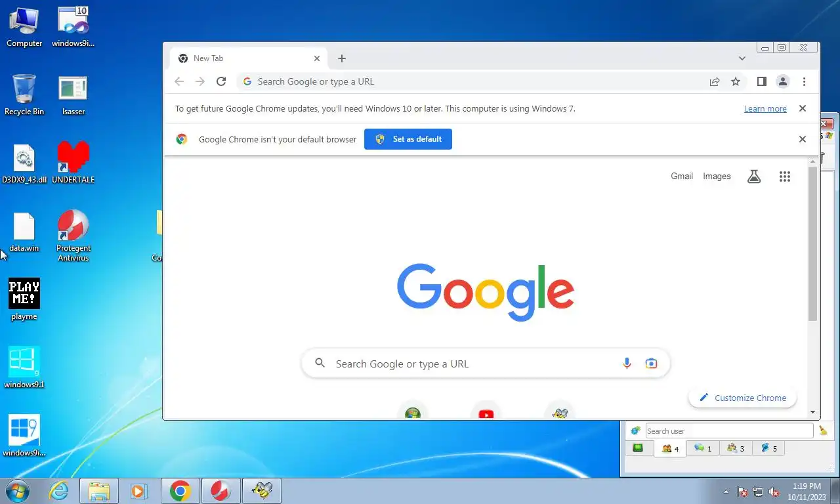Click the network tray icon

[758, 492]
